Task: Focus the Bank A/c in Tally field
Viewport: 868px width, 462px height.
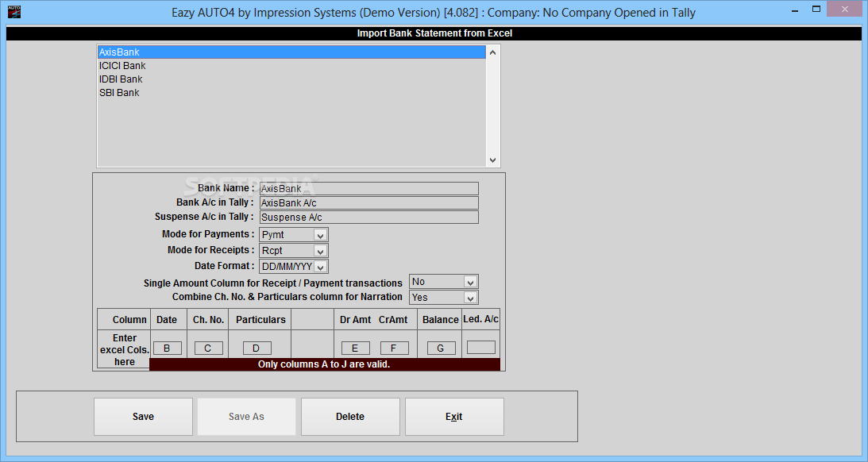Action: coord(368,203)
